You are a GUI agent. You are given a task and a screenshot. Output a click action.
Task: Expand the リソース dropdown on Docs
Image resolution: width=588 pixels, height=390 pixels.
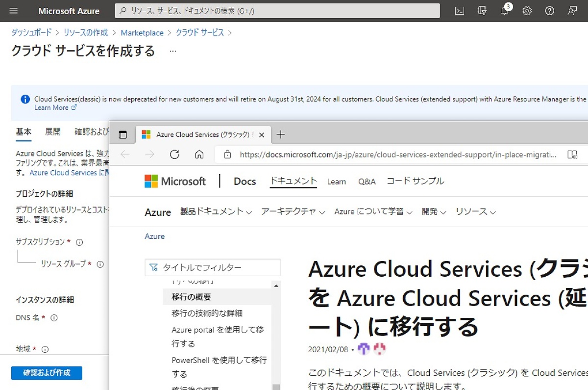tap(476, 212)
